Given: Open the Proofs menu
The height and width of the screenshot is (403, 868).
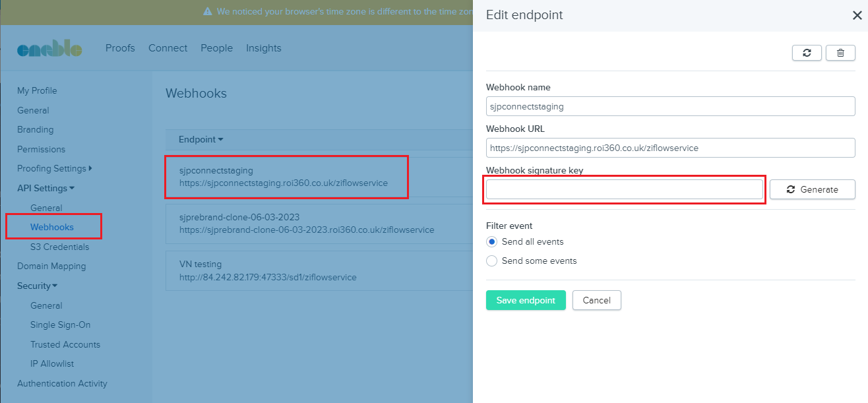Looking at the screenshot, I should point(120,48).
